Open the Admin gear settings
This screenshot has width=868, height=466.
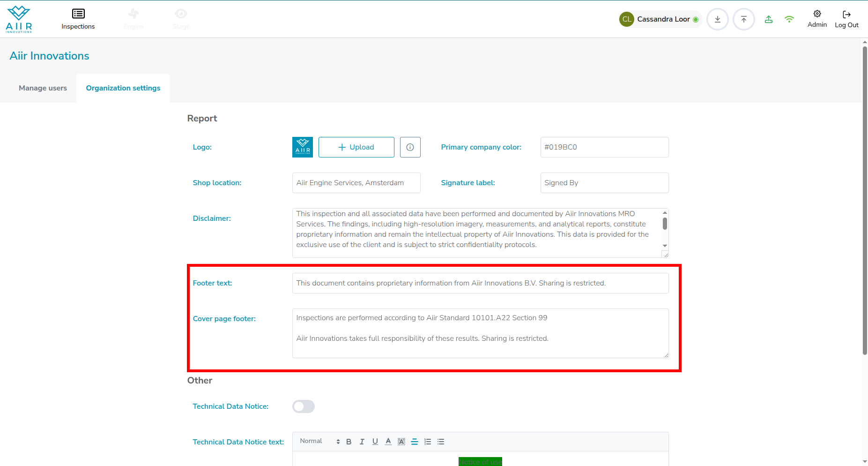(817, 19)
